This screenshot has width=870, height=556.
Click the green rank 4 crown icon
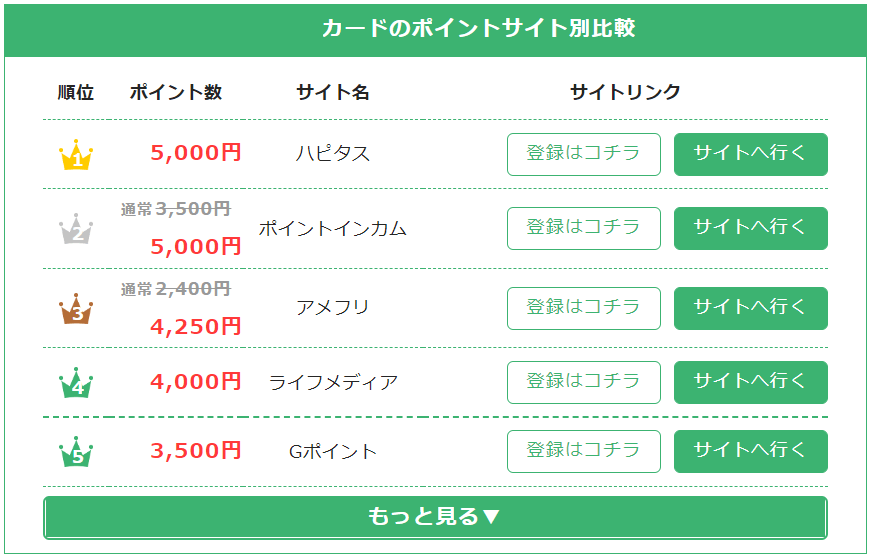point(76,383)
